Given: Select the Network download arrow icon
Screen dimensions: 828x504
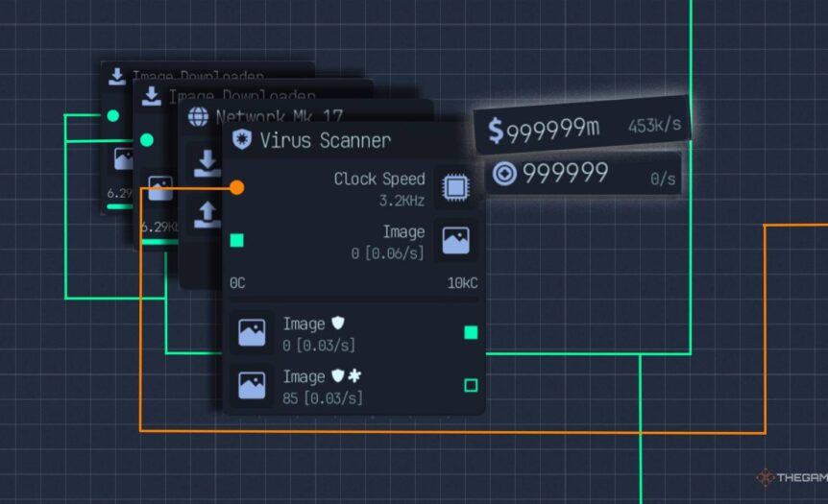Looking at the screenshot, I should point(207,164).
